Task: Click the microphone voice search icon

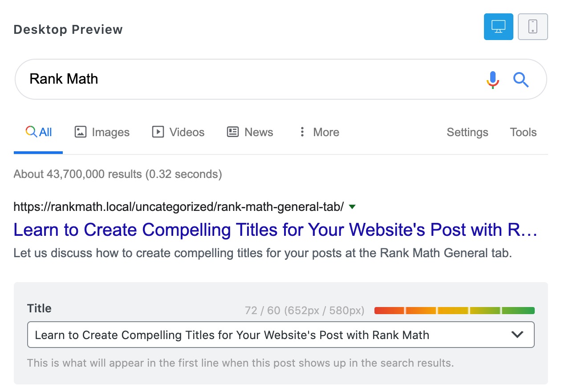Action: coord(492,80)
